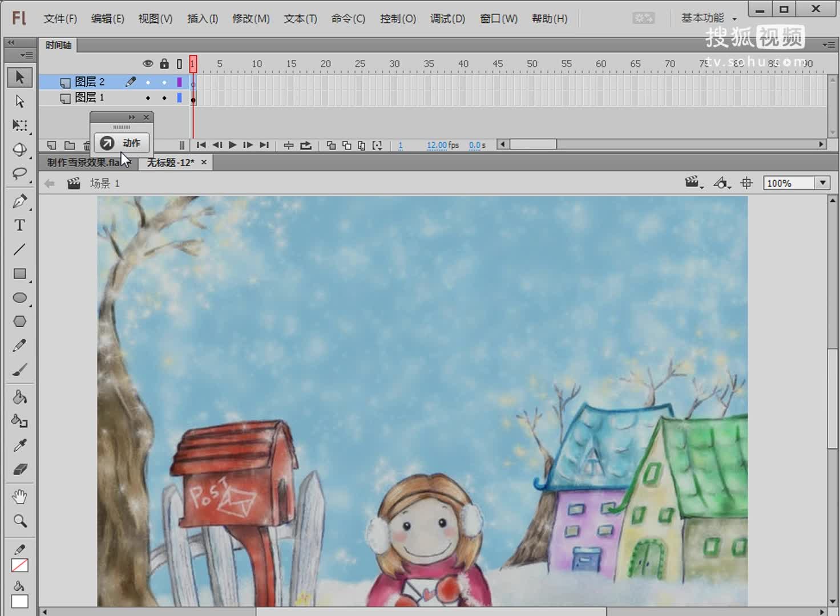Toggle visibility dot of 图层 1

coord(148,98)
